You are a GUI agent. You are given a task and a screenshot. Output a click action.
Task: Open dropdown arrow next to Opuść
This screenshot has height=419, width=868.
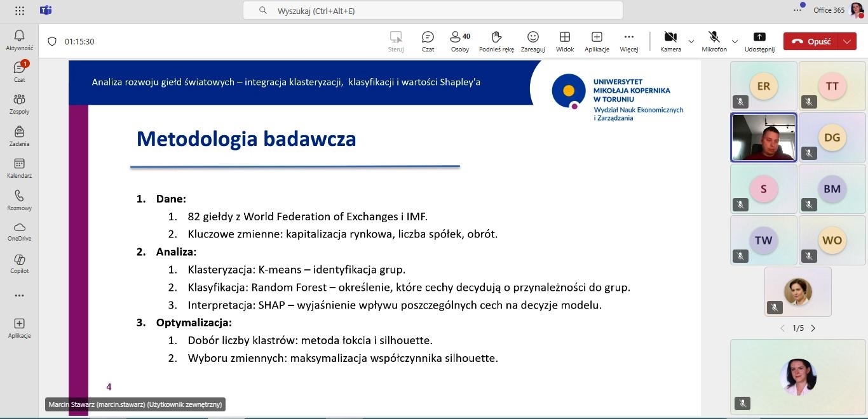tap(846, 41)
